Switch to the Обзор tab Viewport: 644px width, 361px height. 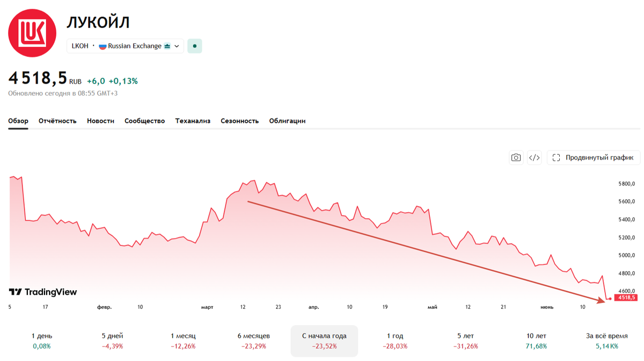[18, 121]
